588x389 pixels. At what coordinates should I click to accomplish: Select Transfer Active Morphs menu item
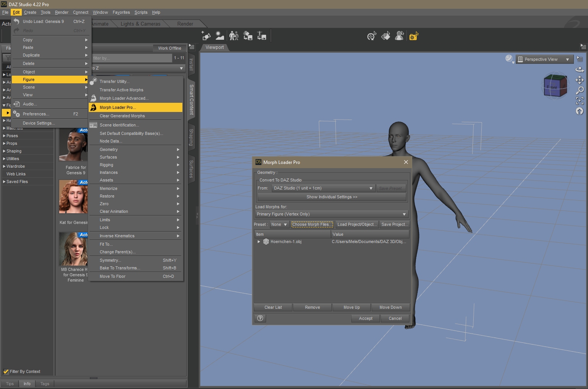[135, 90]
